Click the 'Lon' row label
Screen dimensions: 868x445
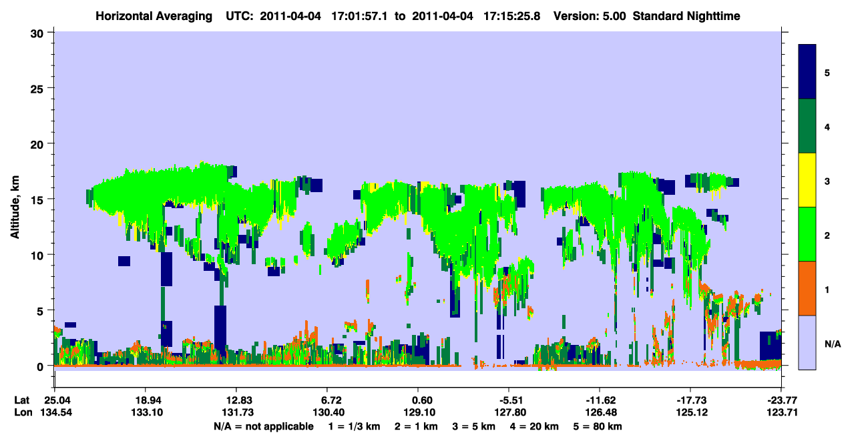(23, 412)
